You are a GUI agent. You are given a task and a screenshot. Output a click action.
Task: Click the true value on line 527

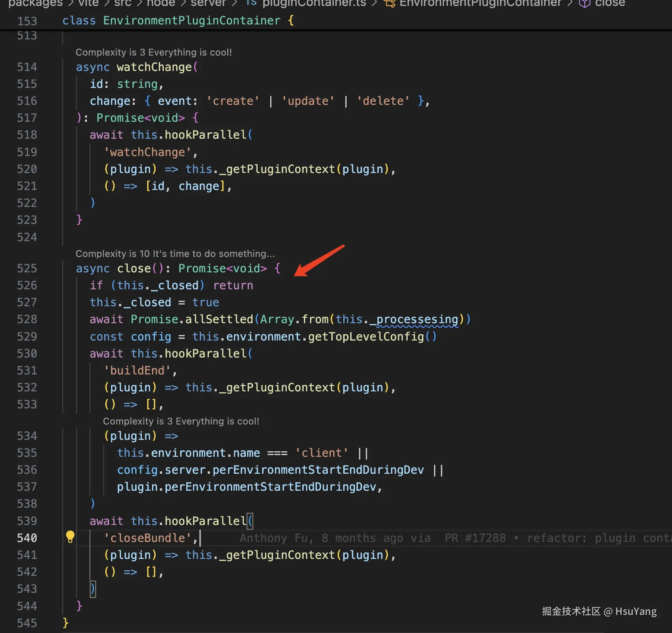[206, 302]
